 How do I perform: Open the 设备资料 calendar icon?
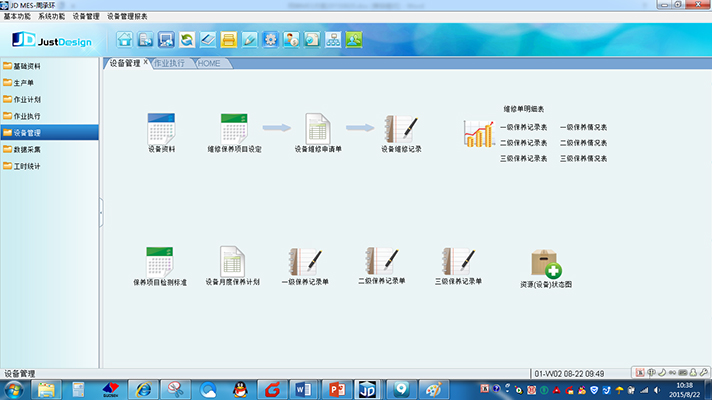[161, 128]
